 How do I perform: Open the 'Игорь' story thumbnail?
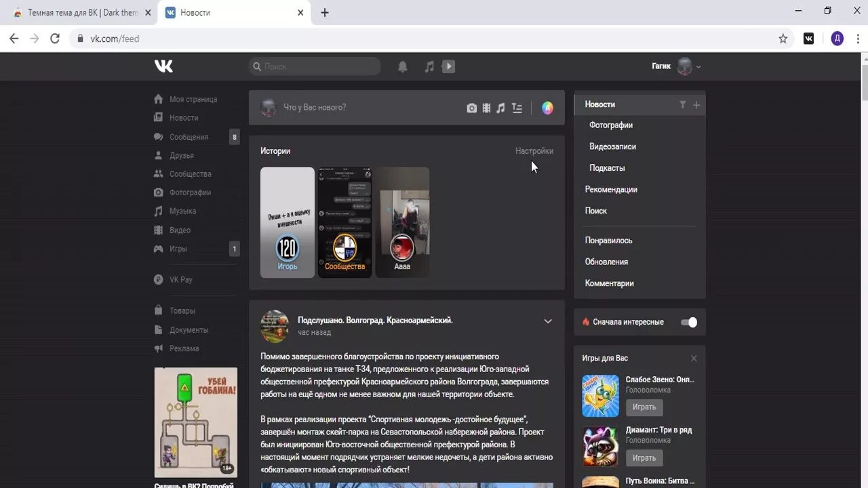point(288,222)
